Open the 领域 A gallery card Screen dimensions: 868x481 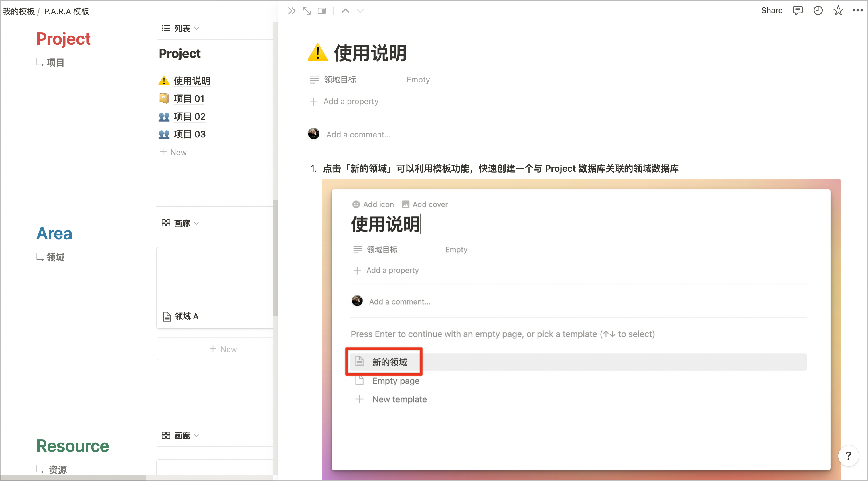tap(215, 287)
